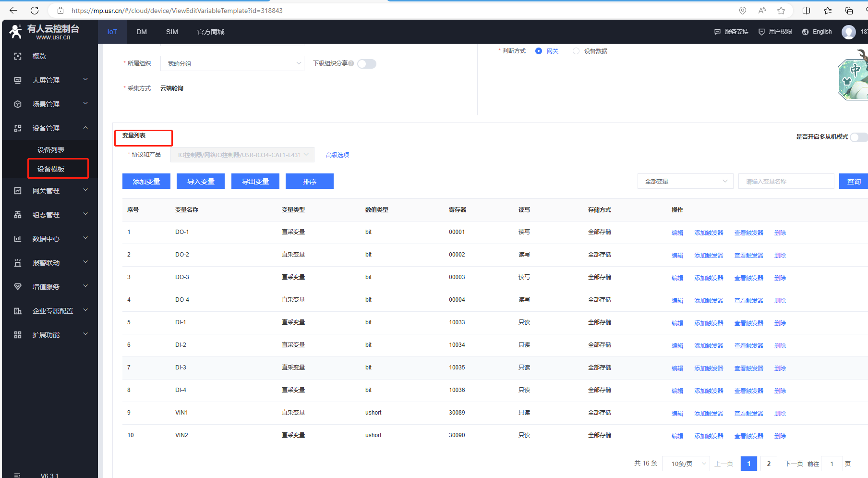Click the globe icon for English language
The width and height of the screenshot is (868, 478).
[805, 32]
